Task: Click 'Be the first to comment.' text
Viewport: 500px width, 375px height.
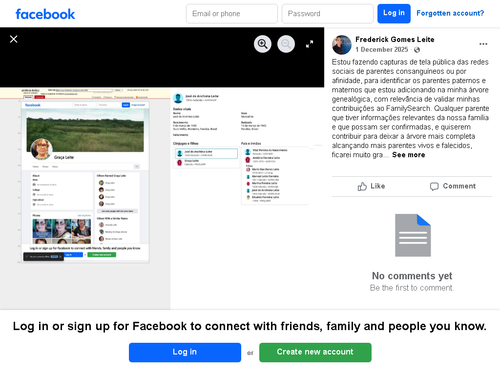Action: (412, 288)
